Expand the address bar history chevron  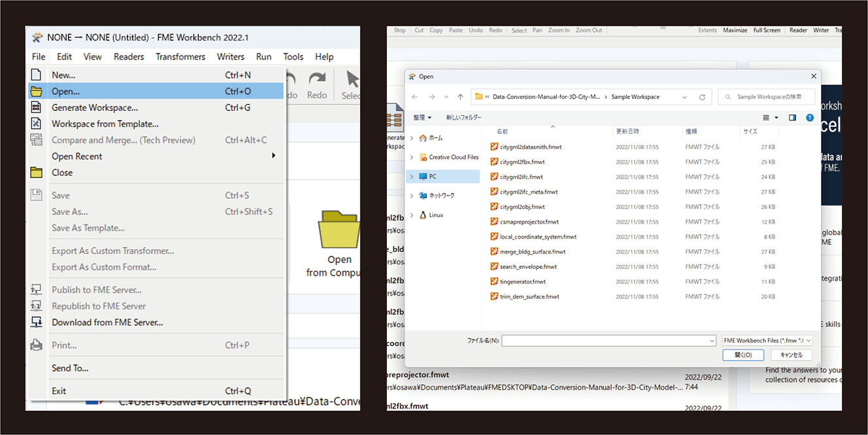684,97
